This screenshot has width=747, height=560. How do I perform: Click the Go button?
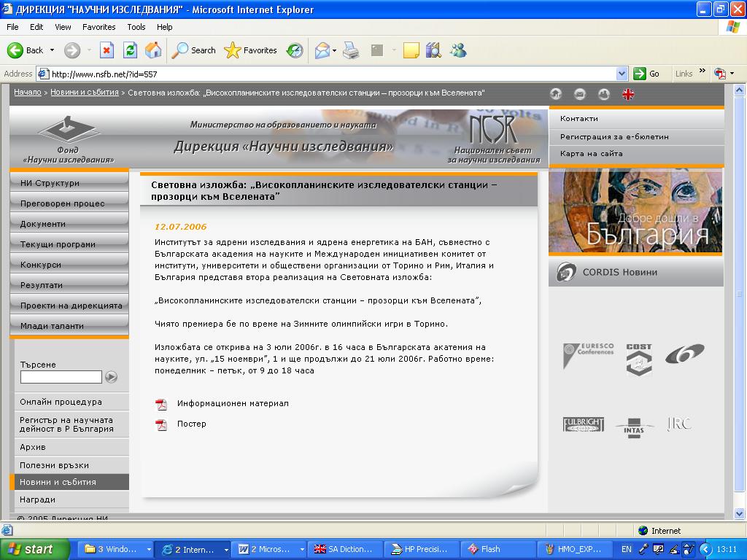647,74
